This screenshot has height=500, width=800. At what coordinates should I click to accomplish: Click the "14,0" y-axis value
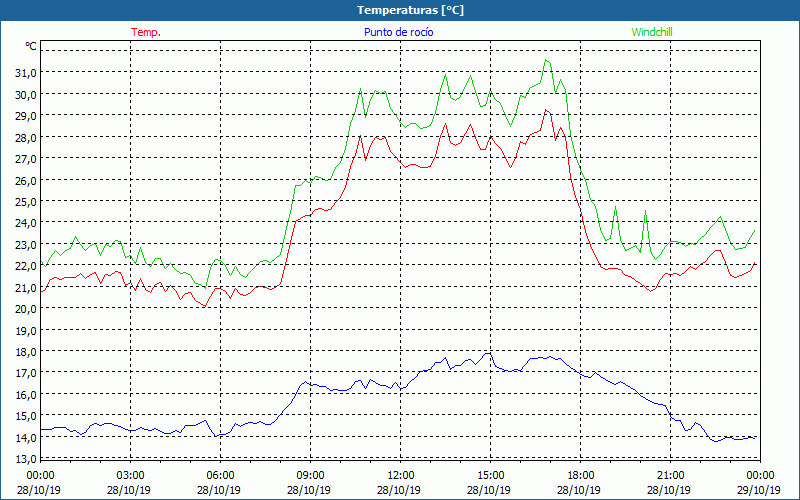pos(26,437)
